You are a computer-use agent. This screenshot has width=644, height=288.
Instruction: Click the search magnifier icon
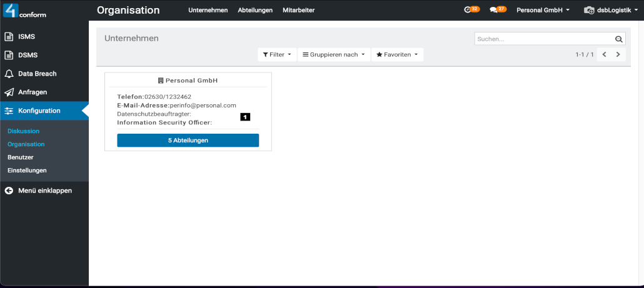(618, 39)
